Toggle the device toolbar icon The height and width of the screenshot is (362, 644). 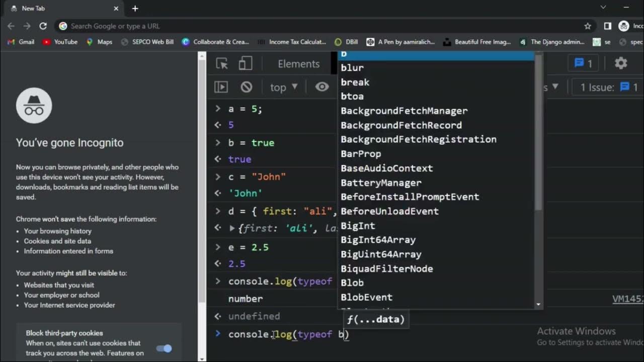246,63
